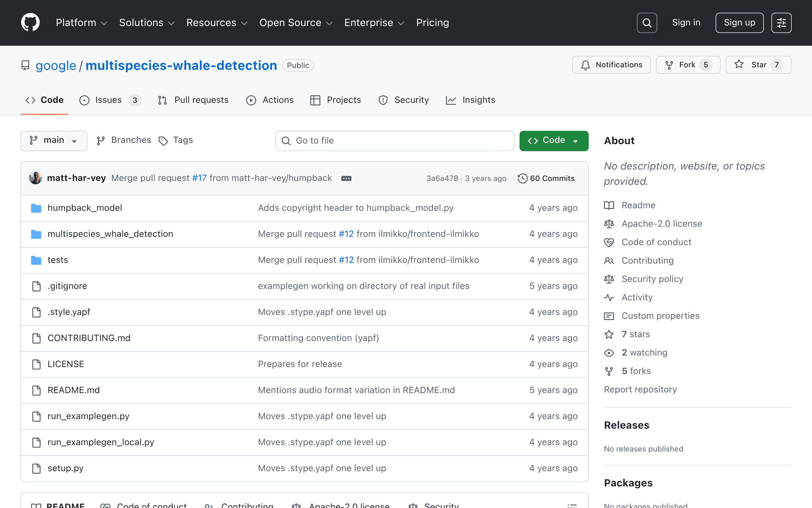This screenshot has width=812, height=508.
Task: Click the eye icon beside 2 watching
Action: click(x=609, y=353)
